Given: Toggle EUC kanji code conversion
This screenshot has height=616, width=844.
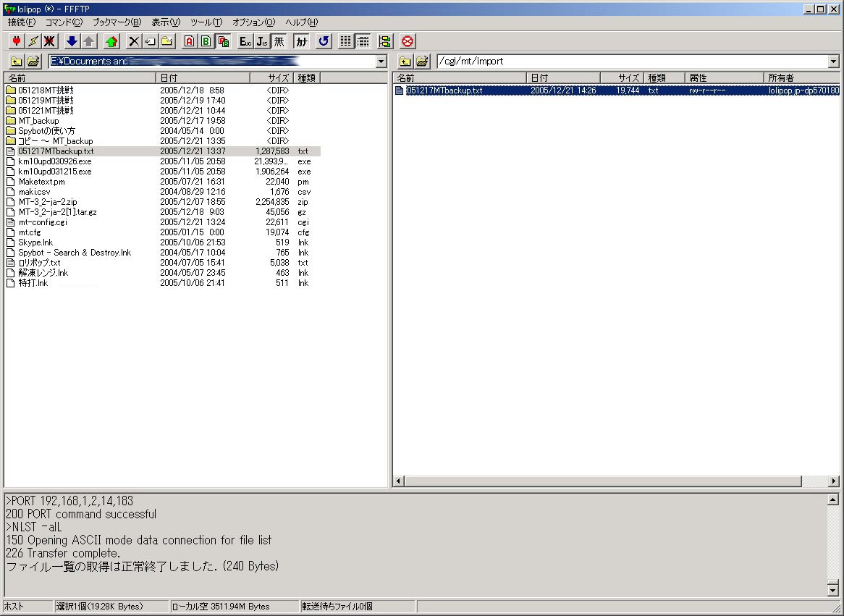Looking at the screenshot, I should point(245,41).
